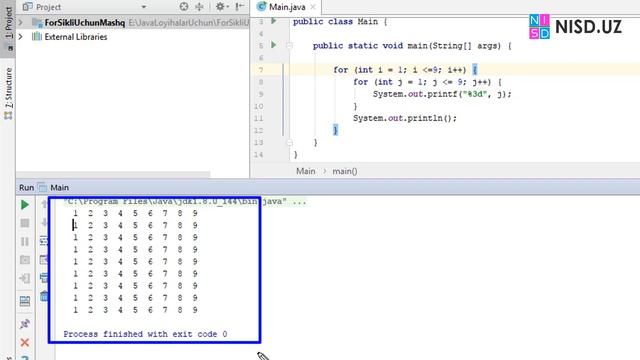
Task: Click the Scroll from Source target icon
Action: [184, 7]
